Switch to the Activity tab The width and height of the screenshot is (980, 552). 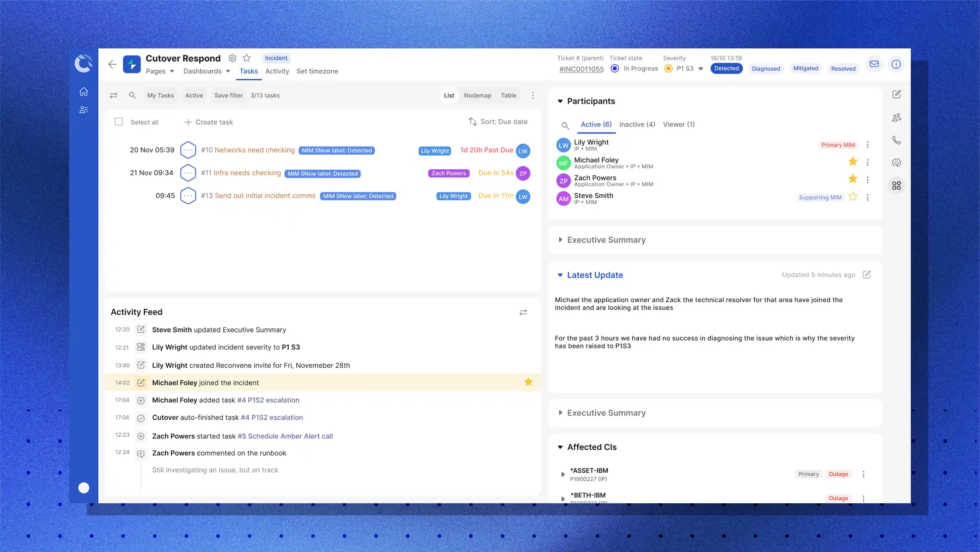click(x=277, y=71)
